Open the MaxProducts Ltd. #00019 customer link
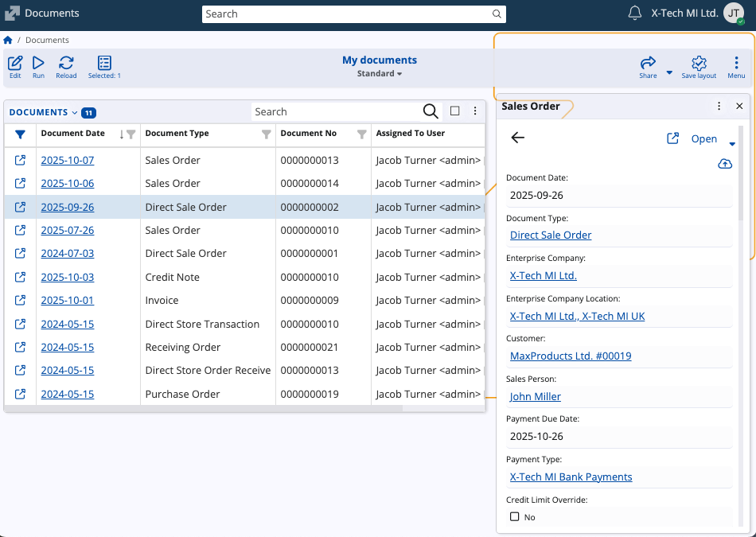This screenshot has height=537, width=756. click(570, 356)
